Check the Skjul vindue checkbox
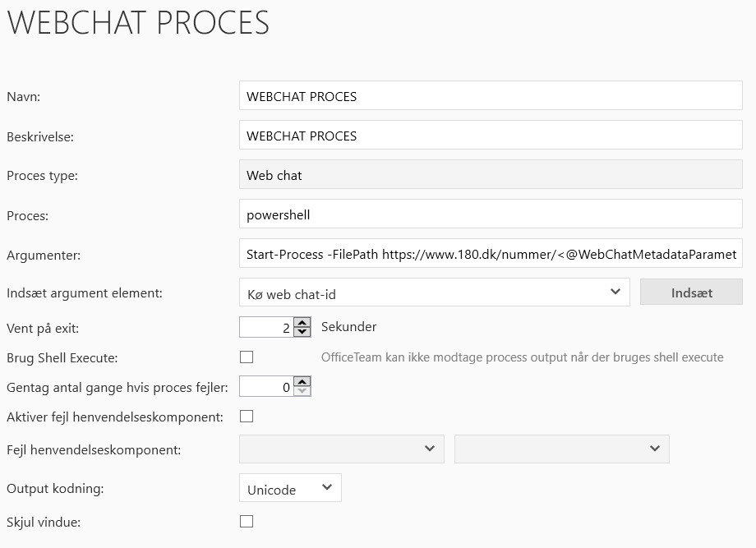 pyautogui.click(x=247, y=521)
